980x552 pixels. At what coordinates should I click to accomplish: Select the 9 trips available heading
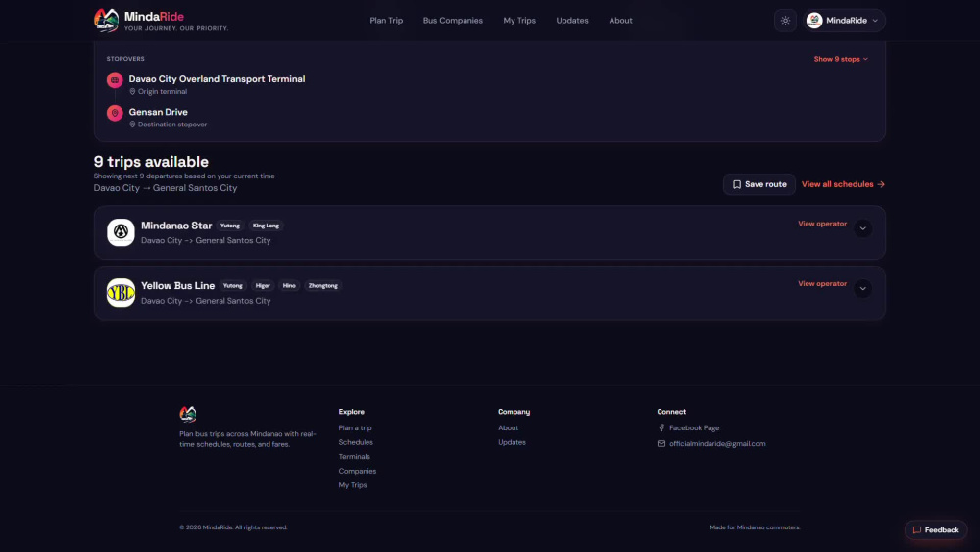(x=151, y=162)
